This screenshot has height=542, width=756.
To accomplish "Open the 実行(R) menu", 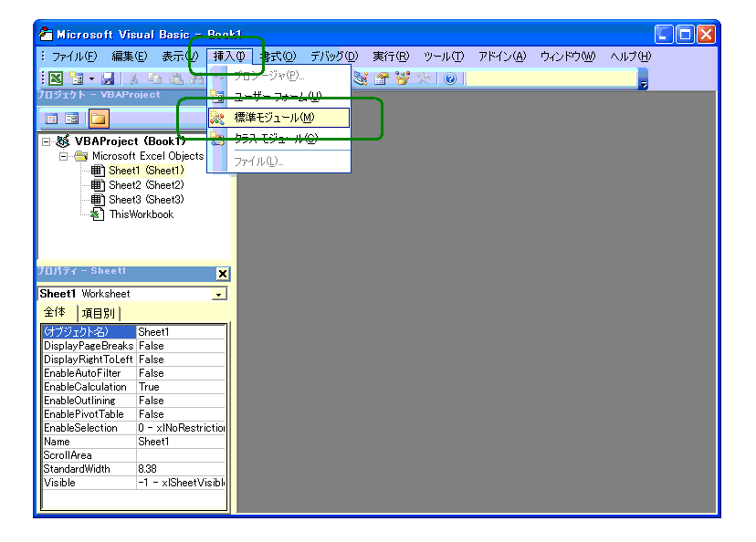I will (391, 57).
